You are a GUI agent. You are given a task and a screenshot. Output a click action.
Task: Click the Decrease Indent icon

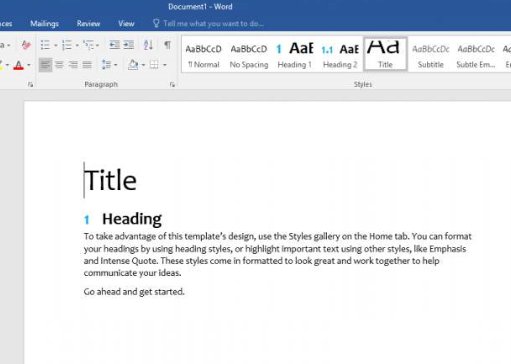tap(114, 45)
